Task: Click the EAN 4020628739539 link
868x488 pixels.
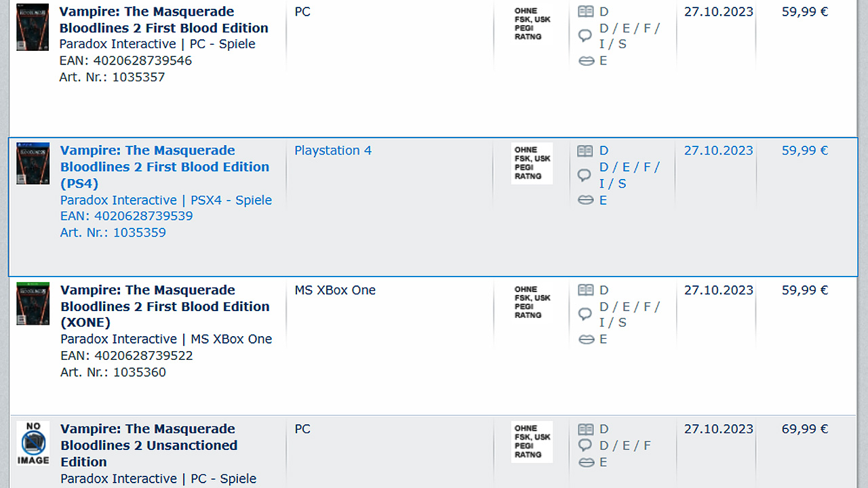Action: 126,216
